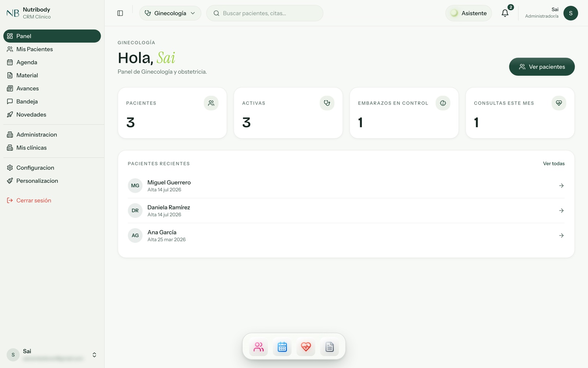Toggle the sidebar collapse icon
This screenshot has height=368, width=588.
(120, 13)
